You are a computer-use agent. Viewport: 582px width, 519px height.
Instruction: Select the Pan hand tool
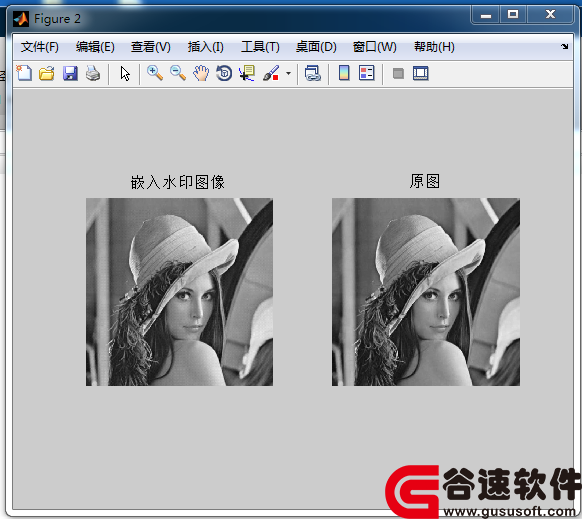point(201,73)
